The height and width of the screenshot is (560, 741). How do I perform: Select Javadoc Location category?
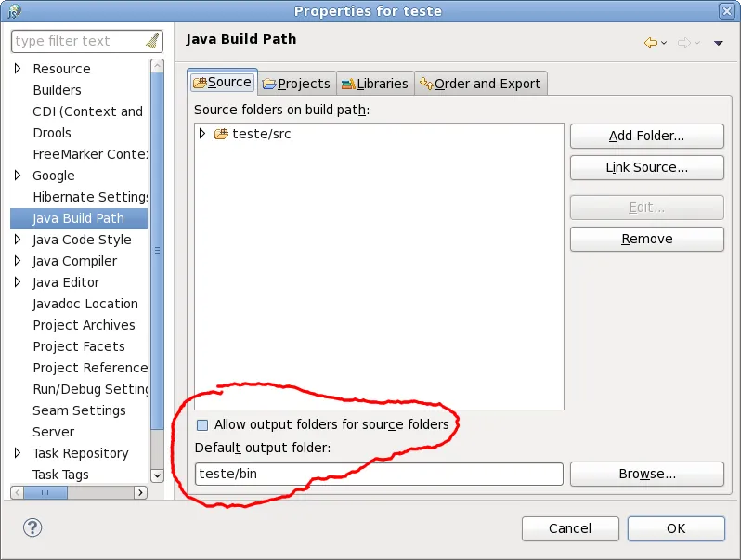click(85, 304)
